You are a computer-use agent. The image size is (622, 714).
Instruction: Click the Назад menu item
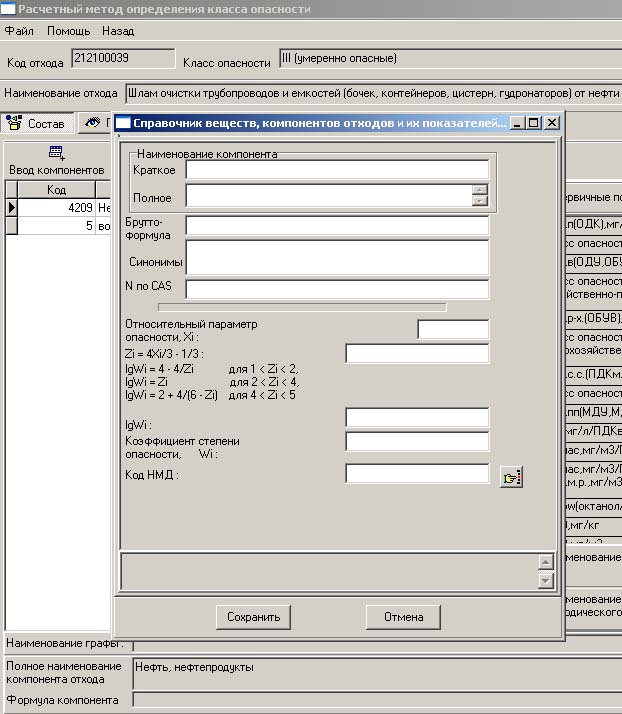click(118, 31)
